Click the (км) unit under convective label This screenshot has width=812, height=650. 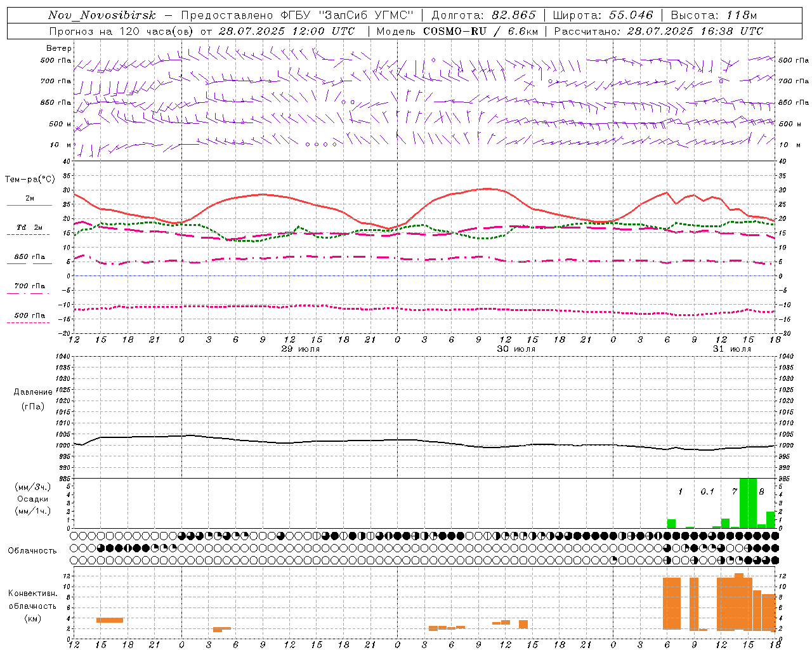(x=33, y=618)
